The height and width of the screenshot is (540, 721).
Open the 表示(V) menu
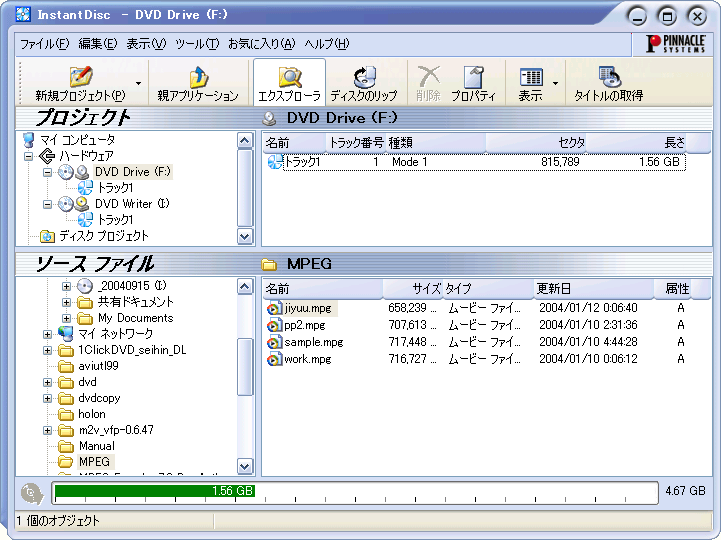point(146,44)
